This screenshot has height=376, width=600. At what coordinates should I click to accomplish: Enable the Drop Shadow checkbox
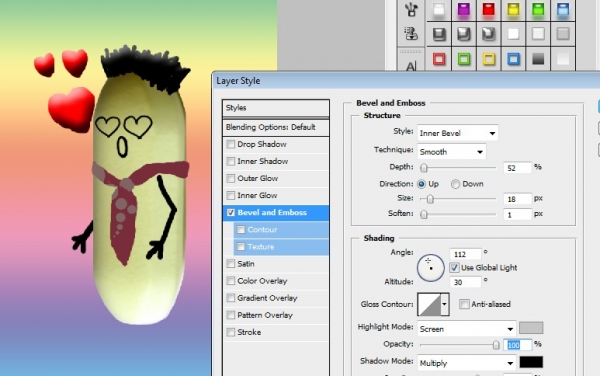point(231,144)
